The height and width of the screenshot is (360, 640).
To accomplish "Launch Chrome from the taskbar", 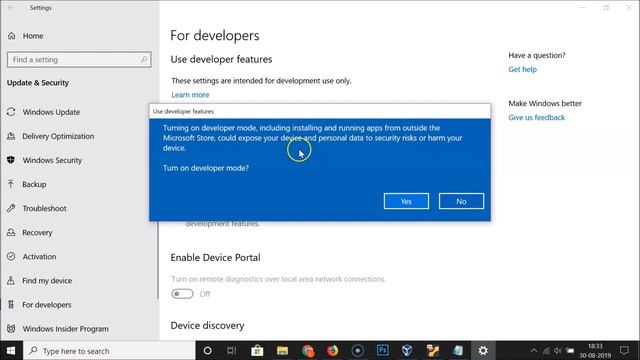I will 308,351.
